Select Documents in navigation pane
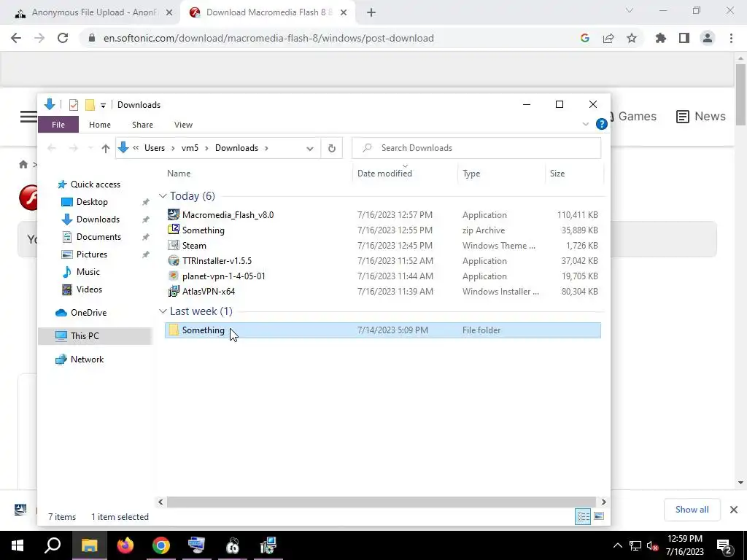This screenshot has width=747, height=560. click(98, 237)
